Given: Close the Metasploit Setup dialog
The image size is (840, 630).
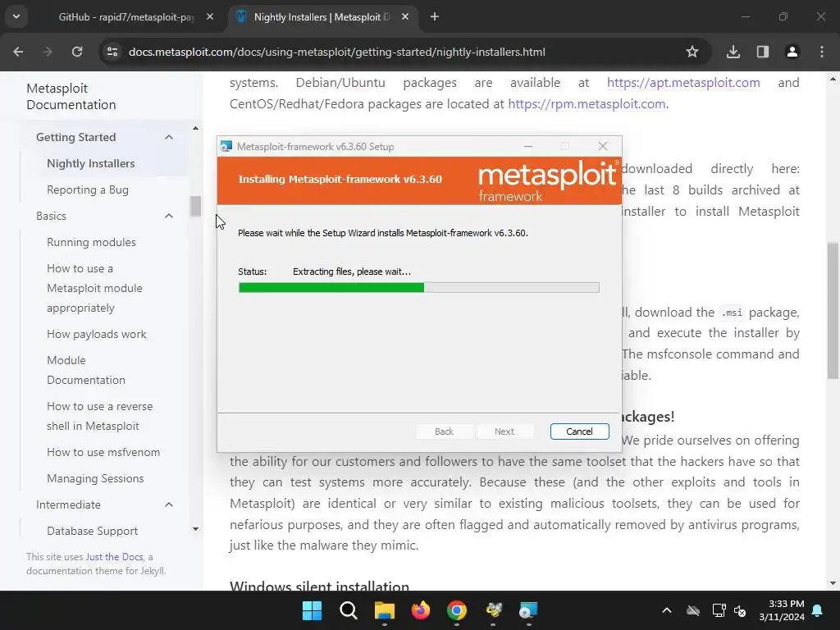Looking at the screenshot, I should [603, 146].
